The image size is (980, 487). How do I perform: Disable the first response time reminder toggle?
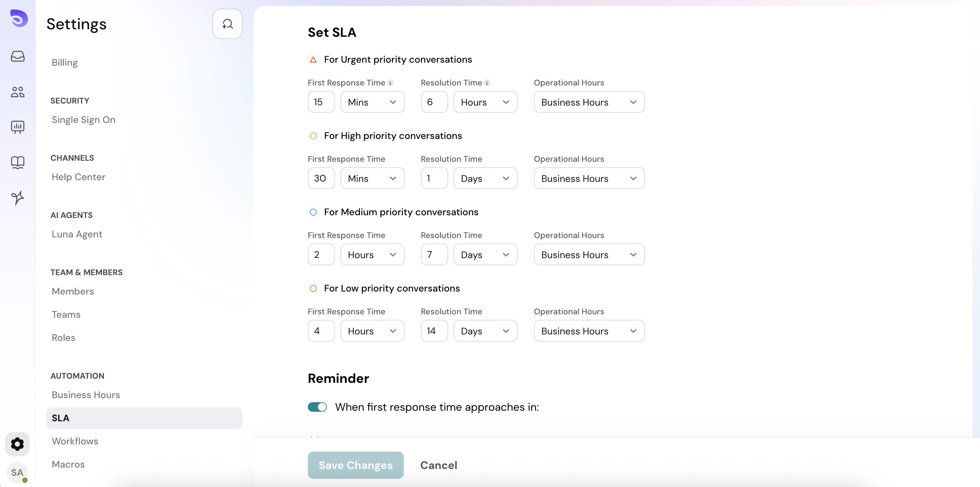click(x=317, y=407)
